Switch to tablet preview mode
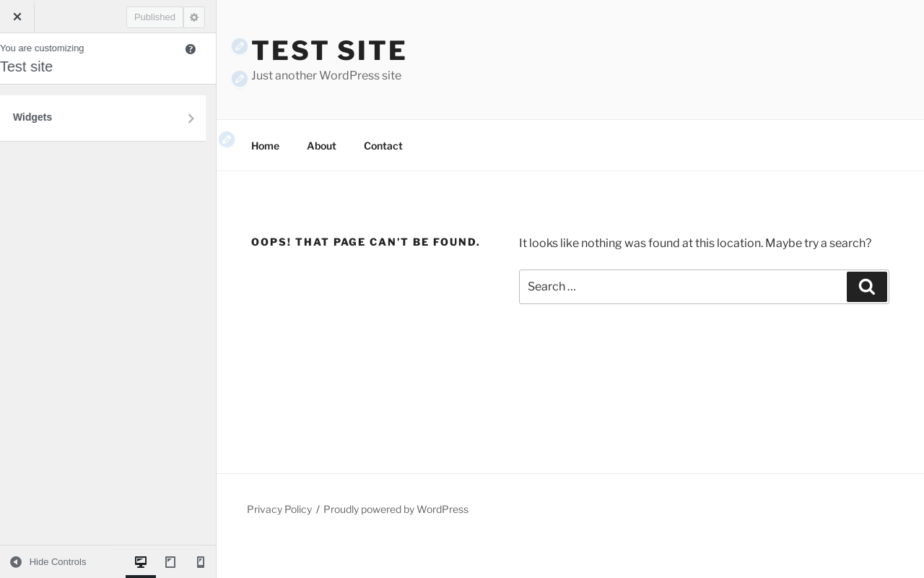 [x=170, y=562]
